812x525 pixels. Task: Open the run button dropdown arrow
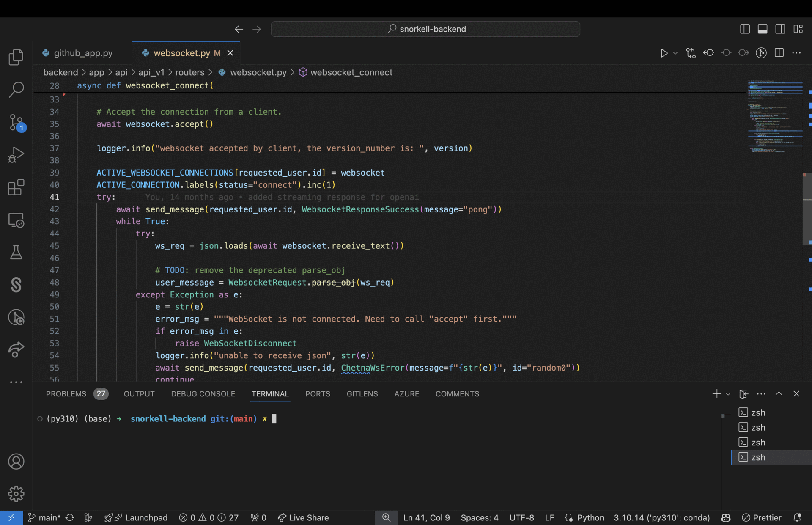tap(674, 53)
